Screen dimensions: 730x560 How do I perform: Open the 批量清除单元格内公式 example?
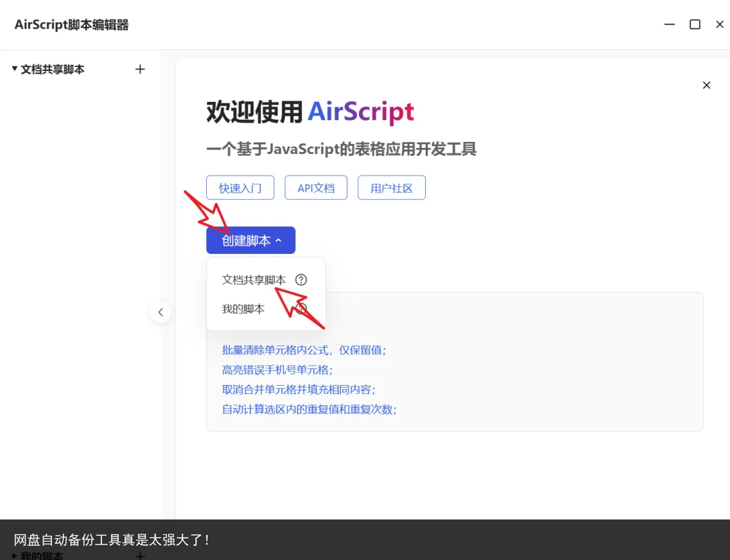coord(304,350)
